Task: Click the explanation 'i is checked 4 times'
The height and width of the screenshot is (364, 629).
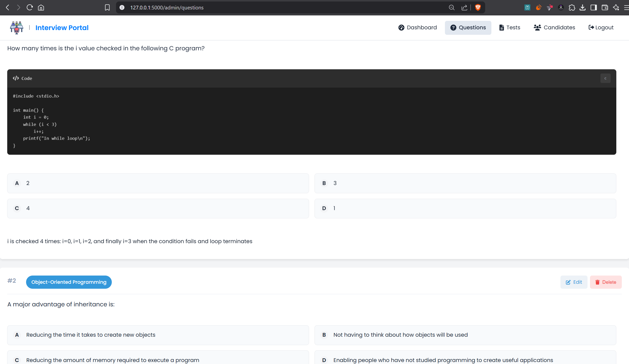Action: click(x=130, y=241)
